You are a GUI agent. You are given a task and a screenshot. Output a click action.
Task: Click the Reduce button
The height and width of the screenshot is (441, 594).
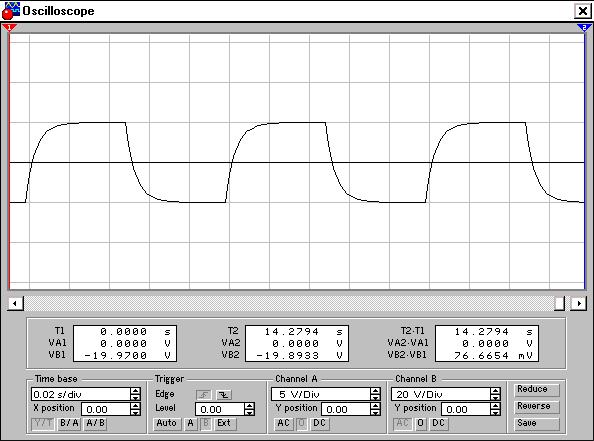pyautogui.click(x=537, y=389)
